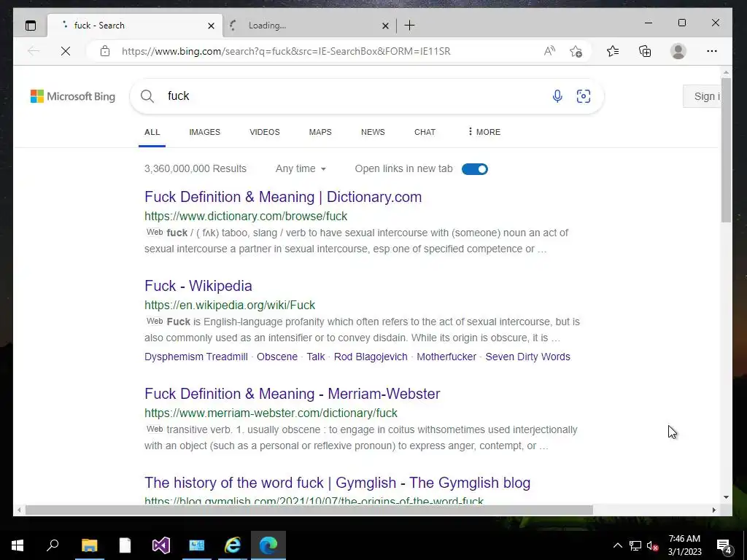Open the Windows Start menu

click(x=18, y=545)
